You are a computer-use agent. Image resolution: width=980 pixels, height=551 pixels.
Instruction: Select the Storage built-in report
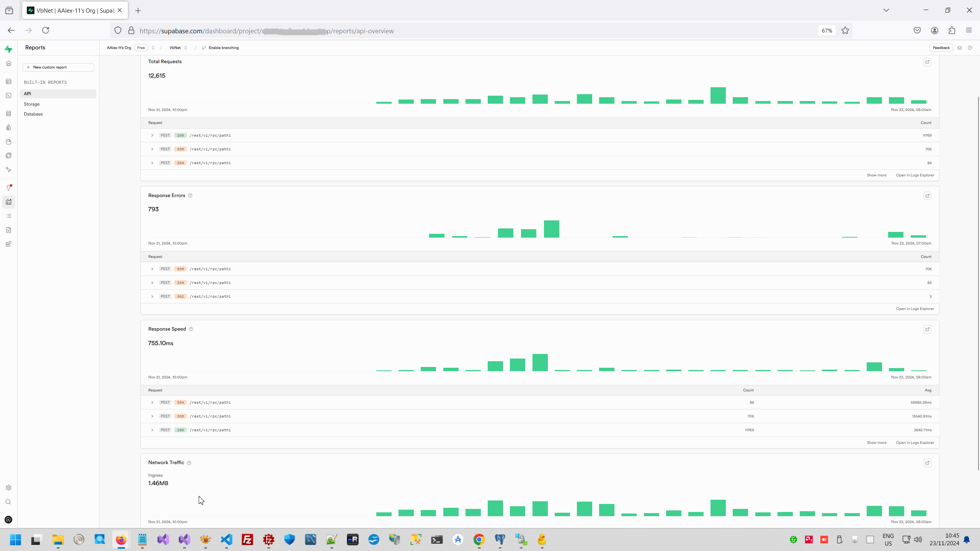click(32, 104)
